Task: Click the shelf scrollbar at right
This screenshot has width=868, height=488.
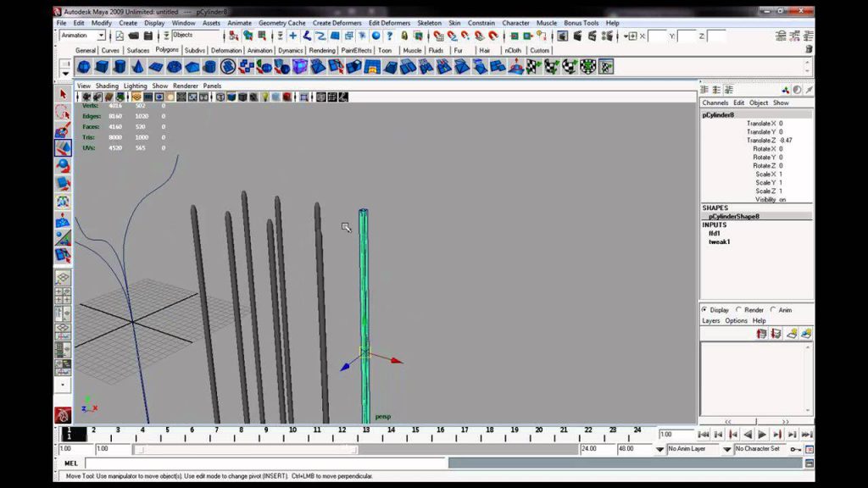Action: (807, 67)
